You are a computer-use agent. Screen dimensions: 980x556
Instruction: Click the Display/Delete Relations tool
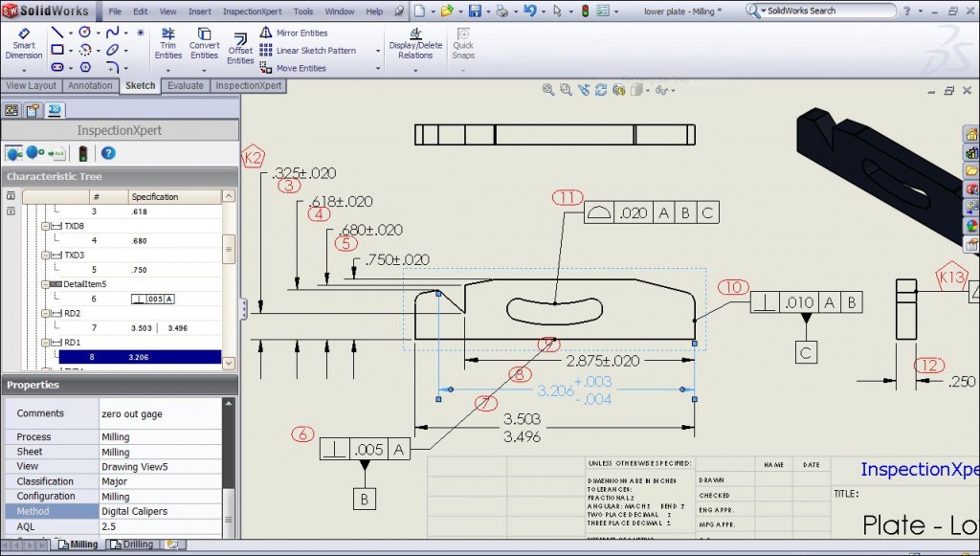click(x=414, y=42)
